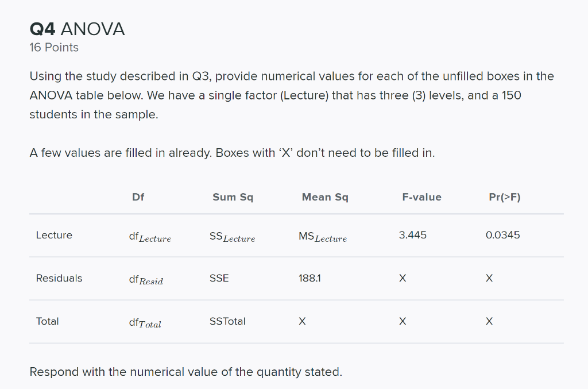Click the Mean Sq column header
This screenshot has height=389, width=588.
pyautogui.click(x=325, y=197)
